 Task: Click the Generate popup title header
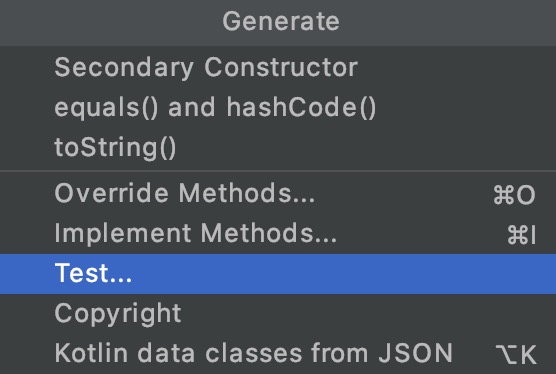(x=281, y=21)
